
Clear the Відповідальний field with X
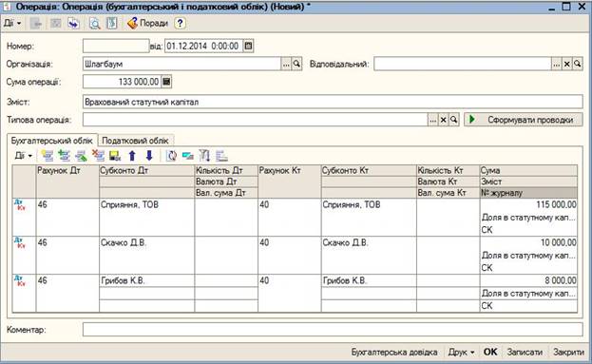566,65
